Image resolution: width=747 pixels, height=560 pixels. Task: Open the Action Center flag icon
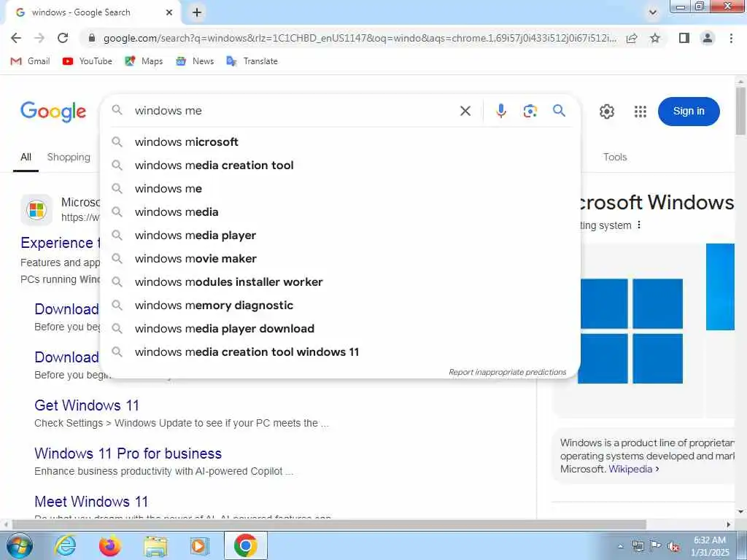tap(656, 546)
